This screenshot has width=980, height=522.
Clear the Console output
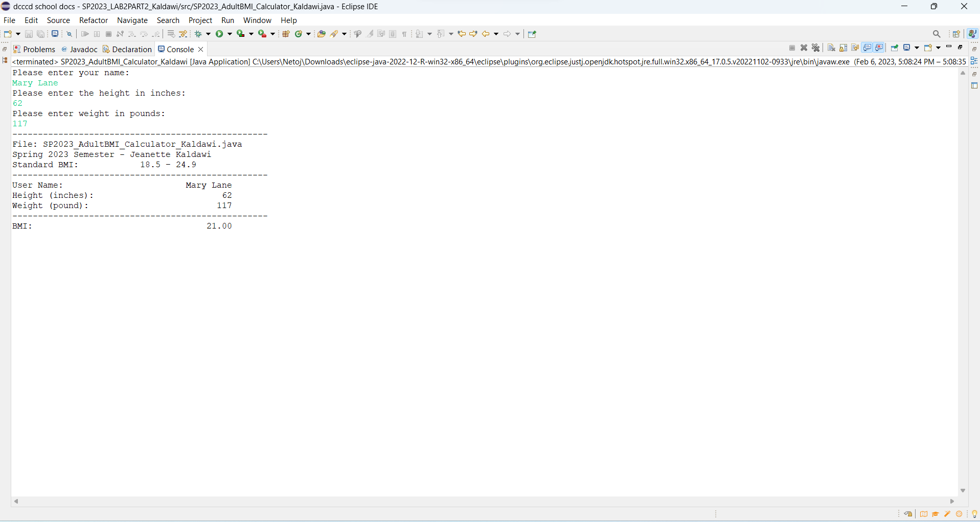pos(831,48)
